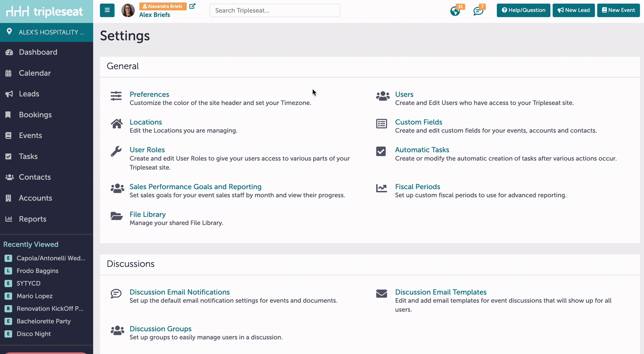The height and width of the screenshot is (354, 644).
Task: Open the Locations settings link
Action: tap(146, 122)
